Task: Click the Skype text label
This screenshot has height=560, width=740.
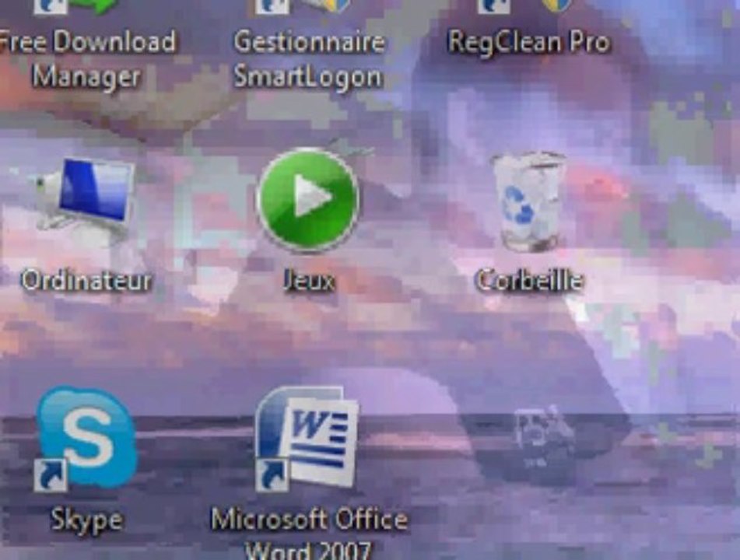Action: [87, 520]
